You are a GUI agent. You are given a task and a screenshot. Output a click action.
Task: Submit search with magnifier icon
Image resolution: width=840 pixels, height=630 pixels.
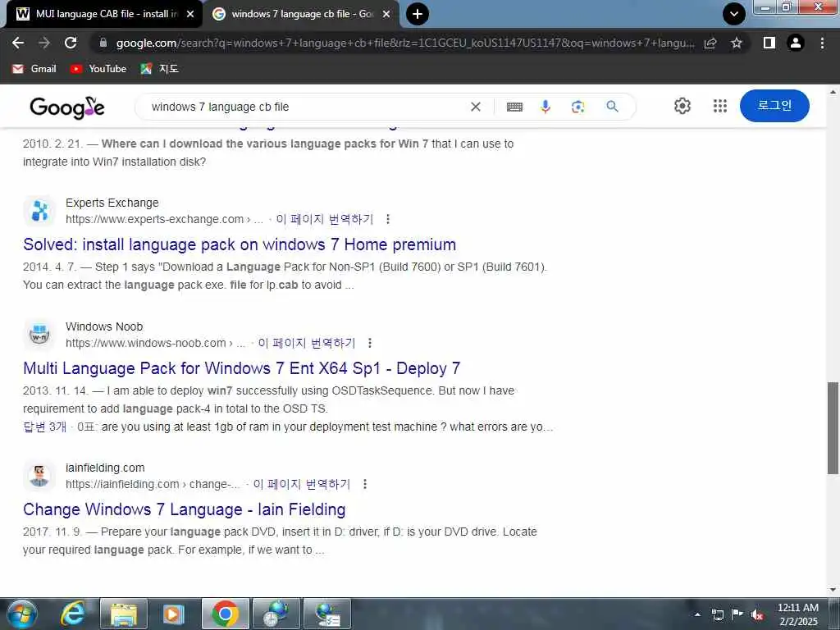pyautogui.click(x=612, y=107)
